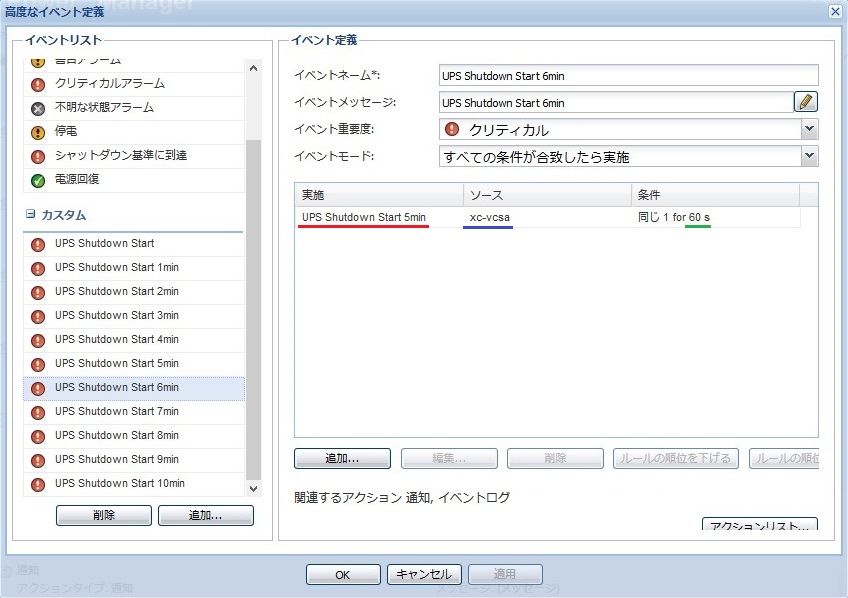Click red icon beside シャットダウン基準に到達
The width and height of the screenshot is (848, 598).
click(38, 156)
